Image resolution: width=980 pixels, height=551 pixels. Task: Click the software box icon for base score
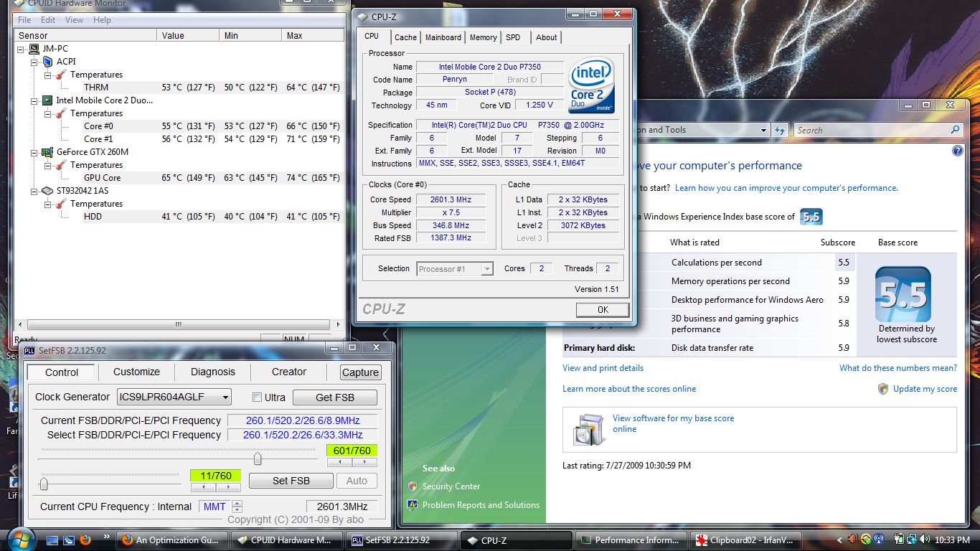(x=589, y=428)
